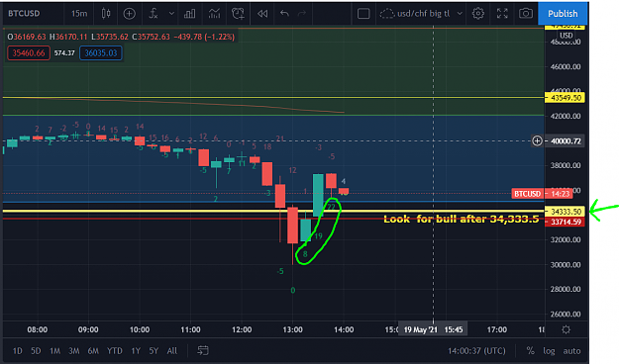Select the chart layout rectangle icon
The image size is (619, 364).
tap(363, 14)
